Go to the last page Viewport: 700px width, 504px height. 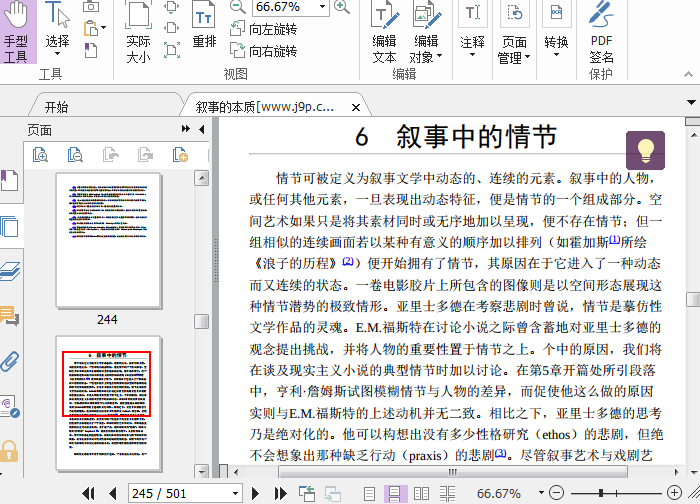click(280, 493)
